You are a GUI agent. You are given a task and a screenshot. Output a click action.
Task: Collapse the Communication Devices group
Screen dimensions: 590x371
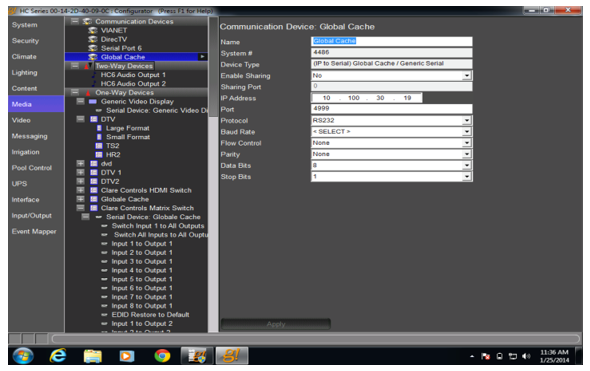point(75,21)
